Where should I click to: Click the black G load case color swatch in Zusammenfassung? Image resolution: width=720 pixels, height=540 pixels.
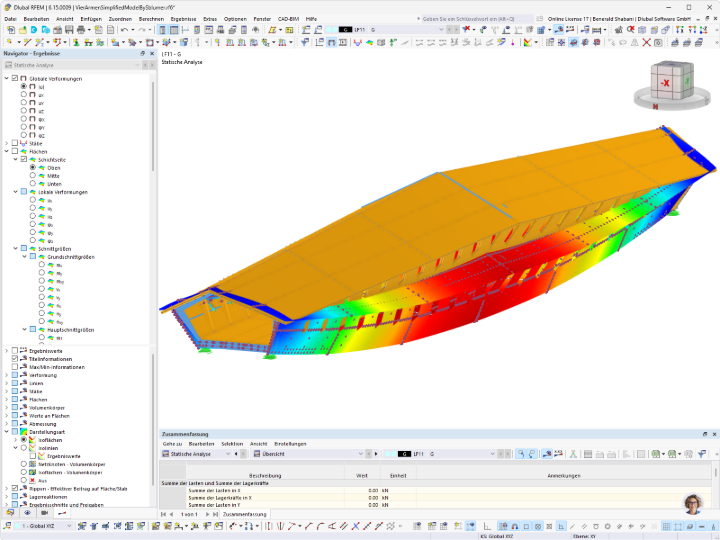coord(404,454)
